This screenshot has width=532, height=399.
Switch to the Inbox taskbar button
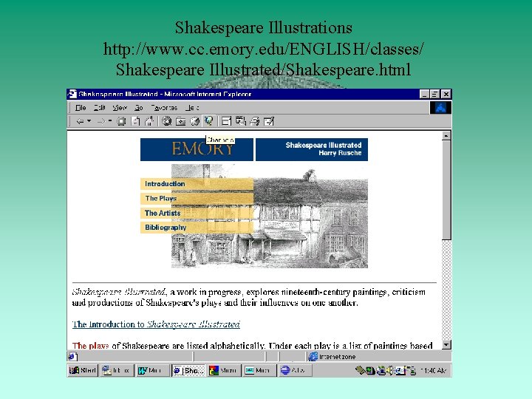click(x=117, y=370)
